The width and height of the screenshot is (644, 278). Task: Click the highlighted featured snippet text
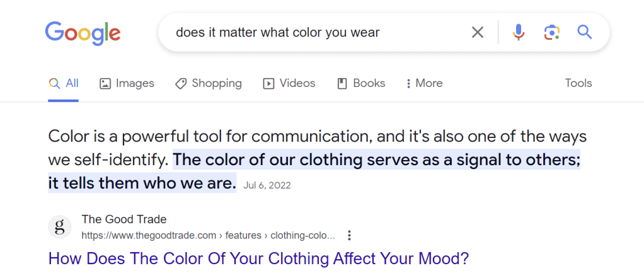click(376, 160)
